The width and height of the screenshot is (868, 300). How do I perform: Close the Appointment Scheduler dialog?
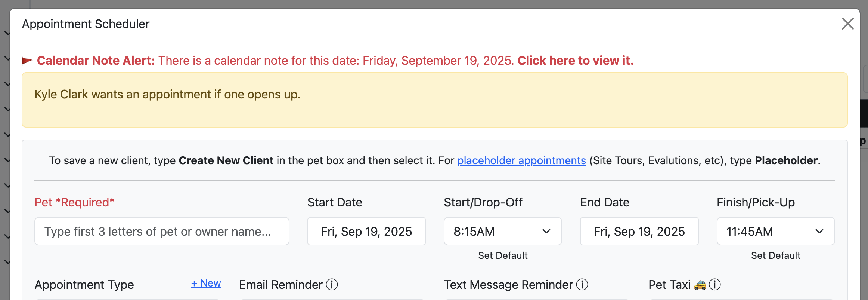[x=847, y=24]
